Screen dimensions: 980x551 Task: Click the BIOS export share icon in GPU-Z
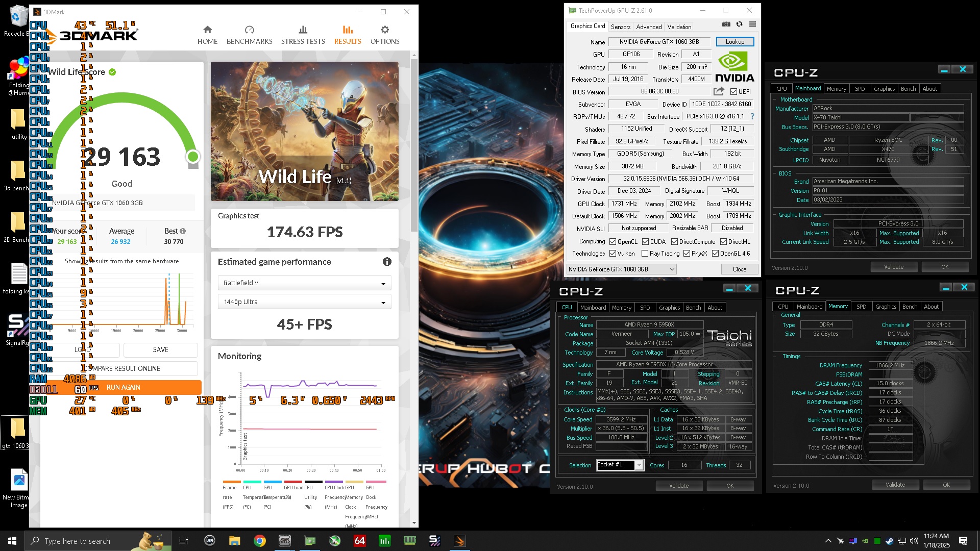(719, 91)
